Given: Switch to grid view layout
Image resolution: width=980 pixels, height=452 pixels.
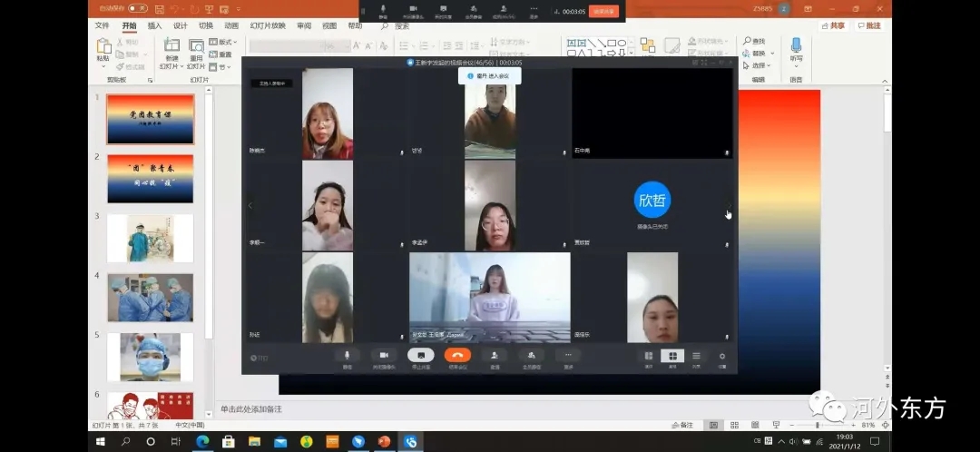Looking at the screenshot, I should tap(672, 357).
